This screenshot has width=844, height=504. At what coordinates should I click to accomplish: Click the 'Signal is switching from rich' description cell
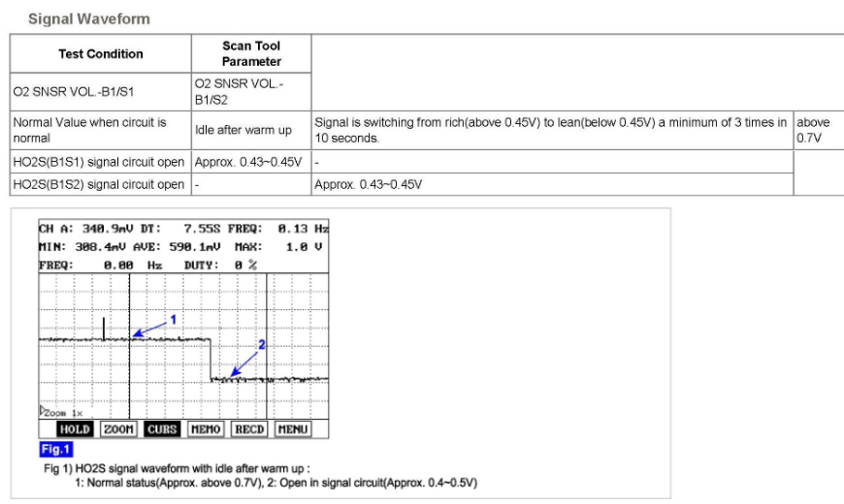pyautogui.click(x=552, y=130)
